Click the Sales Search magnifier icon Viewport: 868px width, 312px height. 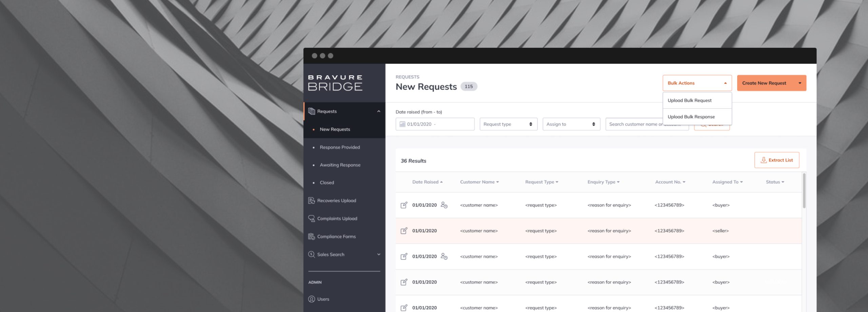pos(311,254)
